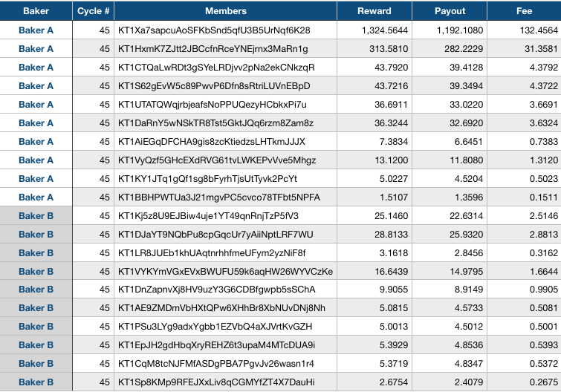Click fee value 0.9905
The width and height of the screenshot is (561, 392).
click(x=544, y=290)
